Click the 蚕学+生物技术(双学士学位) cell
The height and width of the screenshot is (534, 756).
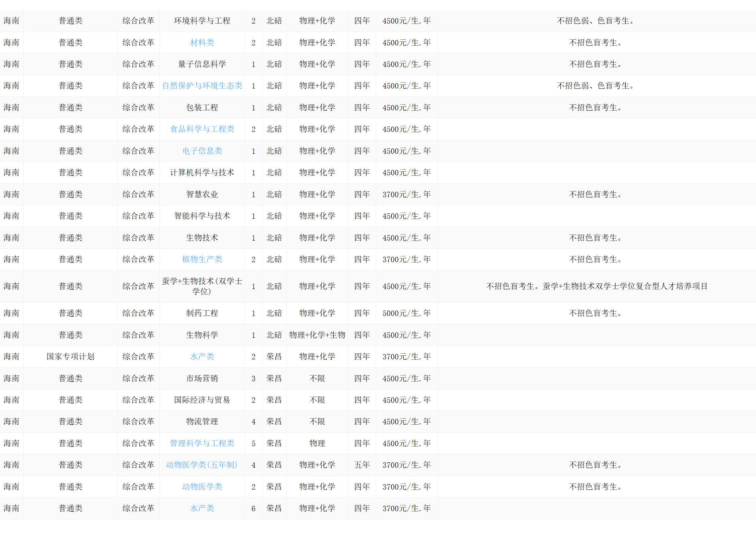(x=202, y=286)
